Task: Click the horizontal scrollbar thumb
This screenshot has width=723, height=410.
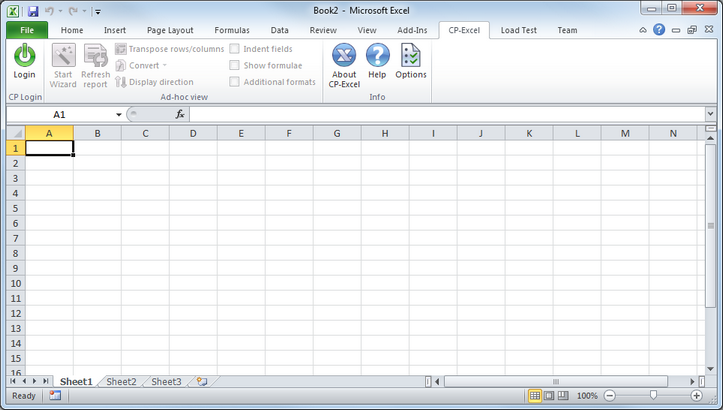Action: pyautogui.click(x=556, y=381)
